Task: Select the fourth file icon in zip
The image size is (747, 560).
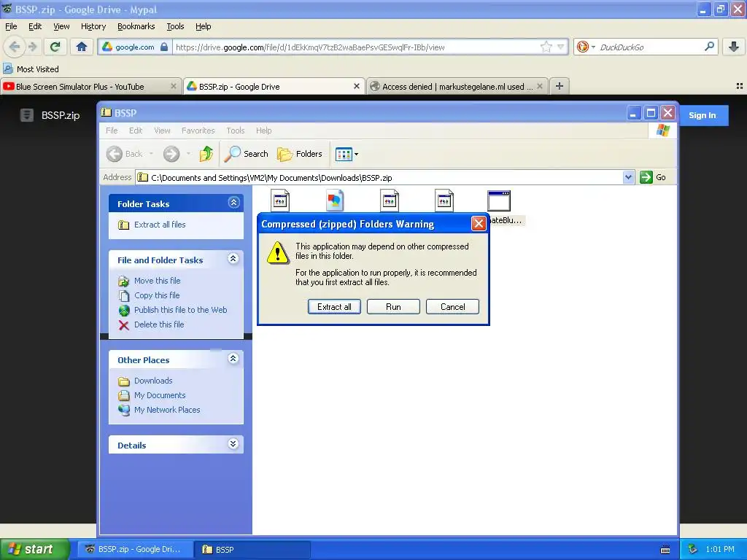Action: tap(444, 201)
